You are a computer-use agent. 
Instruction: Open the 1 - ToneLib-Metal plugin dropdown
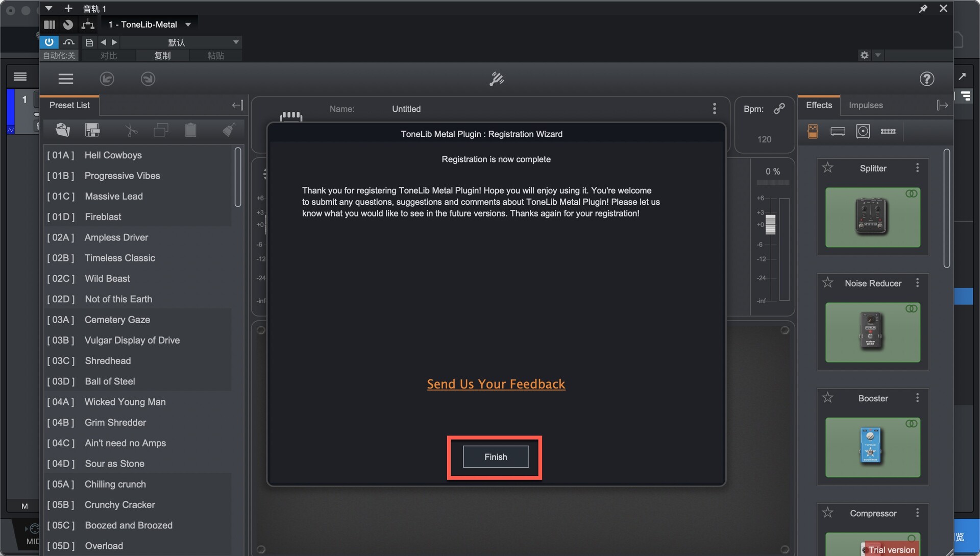(x=150, y=24)
